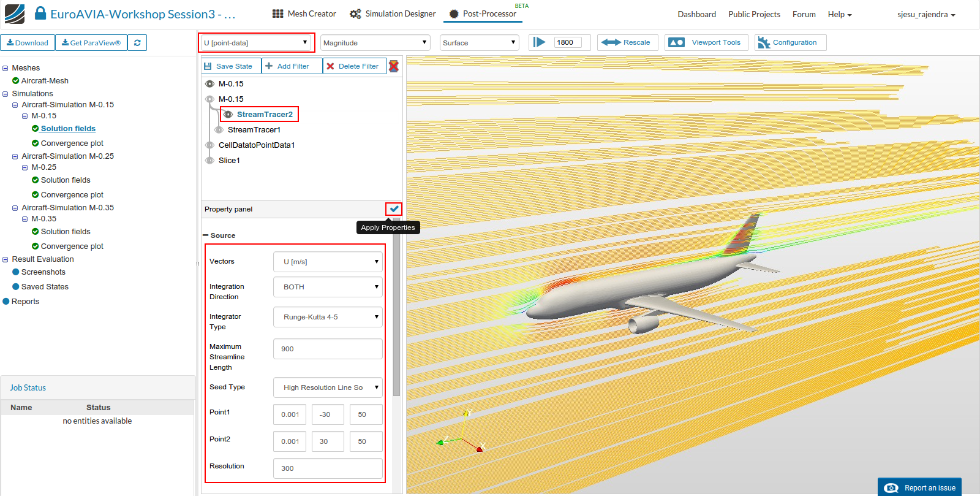Open Viewport Tools
980x496 pixels.
point(706,42)
